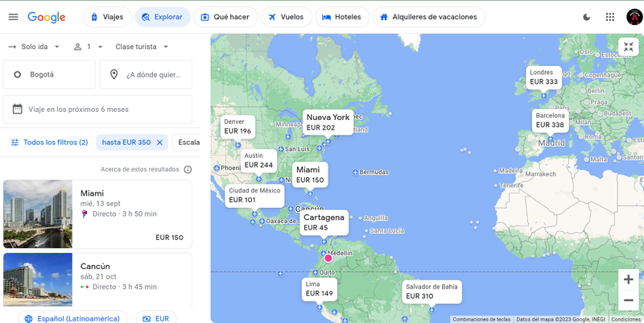
Task: Change language via 'Español (Latinoamérica)' button
Action: (x=72, y=318)
